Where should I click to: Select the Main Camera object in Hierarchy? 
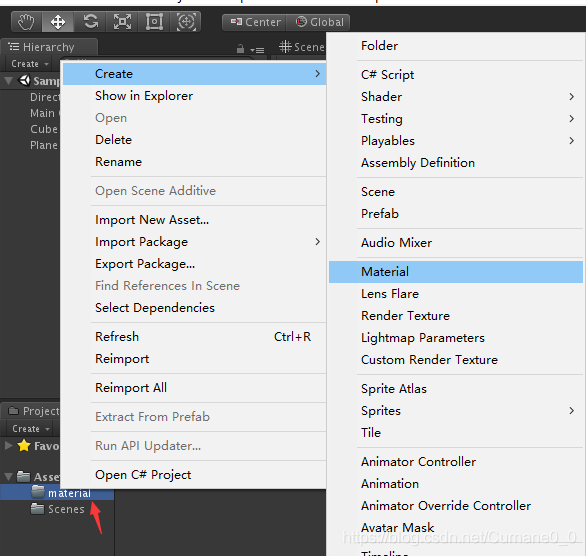44,113
